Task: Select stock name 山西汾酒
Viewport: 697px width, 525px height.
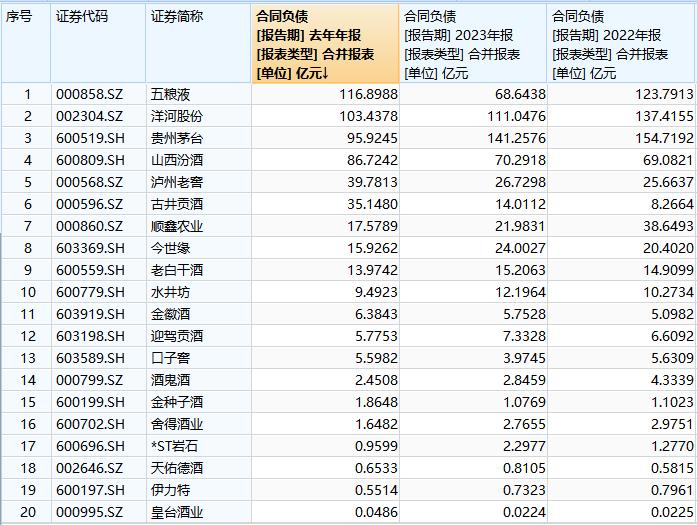Action: [176, 160]
